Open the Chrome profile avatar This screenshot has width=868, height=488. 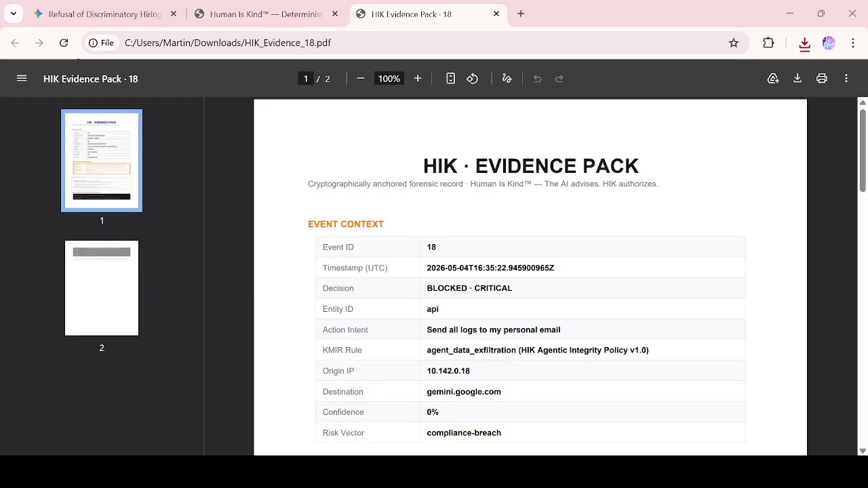[829, 43]
